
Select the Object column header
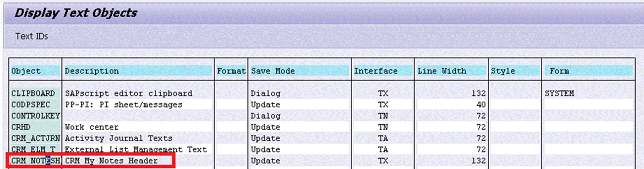click(x=35, y=71)
